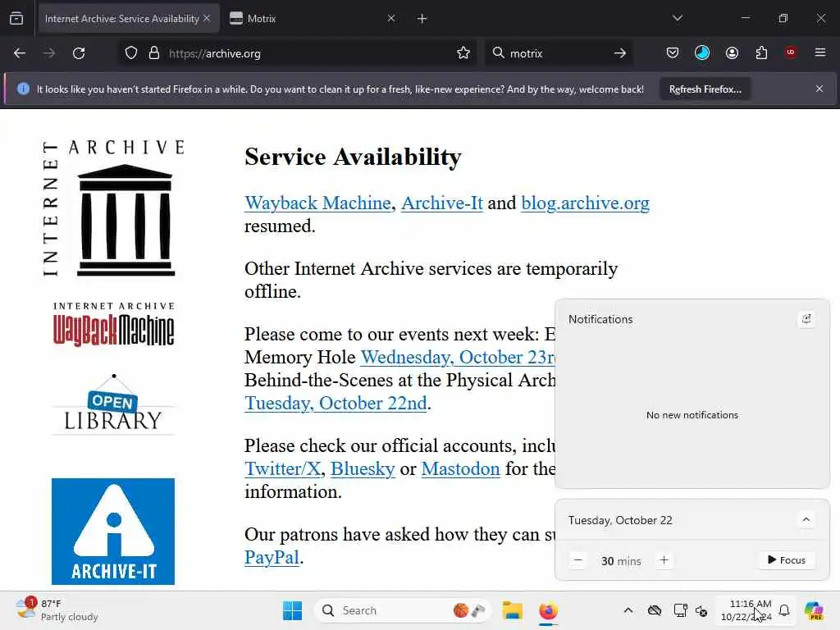The image size is (840, 630).
Task: Collapse the Tuesday, October 22 calendar chevron
Action: pyautogui.click(x=806, y=519)
